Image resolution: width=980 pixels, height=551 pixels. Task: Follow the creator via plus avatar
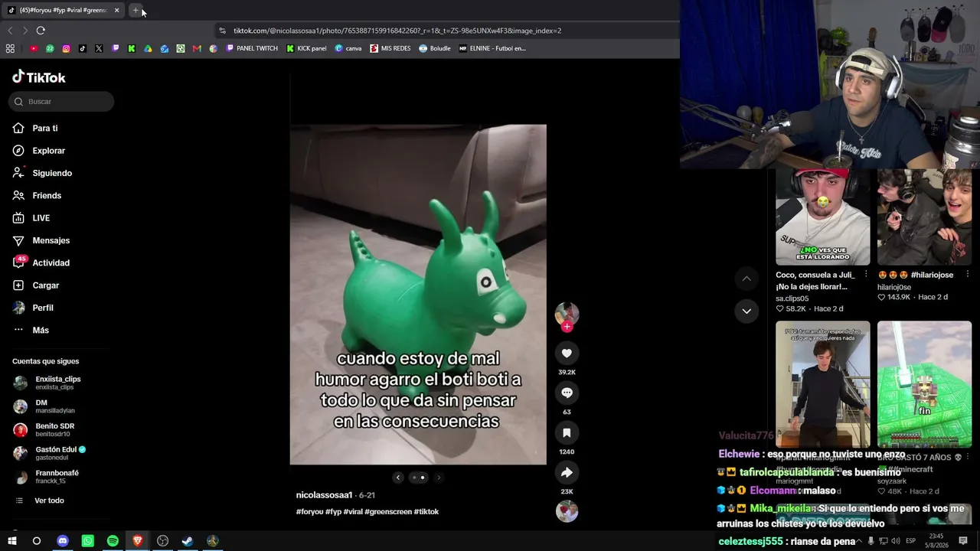567,327
